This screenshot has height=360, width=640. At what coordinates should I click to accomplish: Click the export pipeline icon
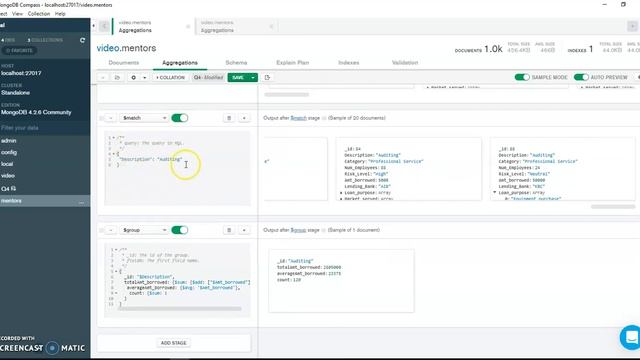[267, 77]
